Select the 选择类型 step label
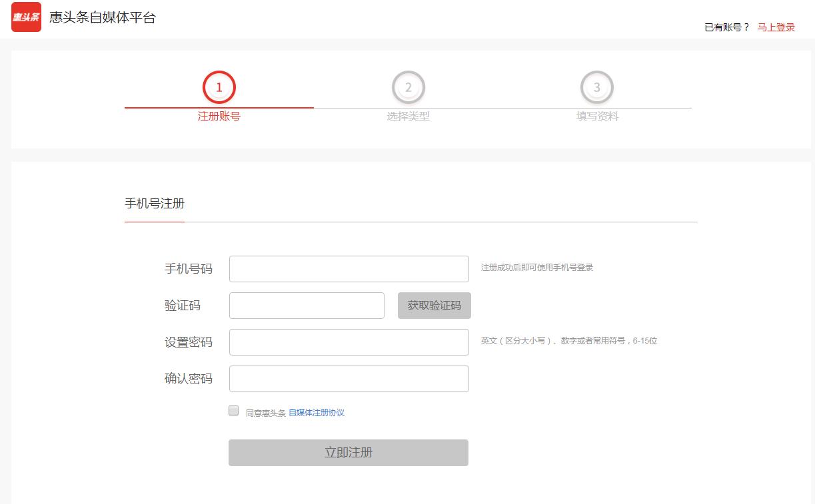This screenshot has width=815, height=504. coord(408,115)
